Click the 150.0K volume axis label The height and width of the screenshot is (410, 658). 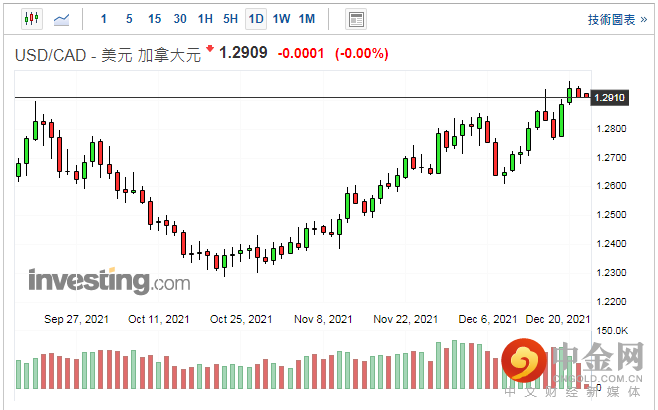(x=612, y=331)
